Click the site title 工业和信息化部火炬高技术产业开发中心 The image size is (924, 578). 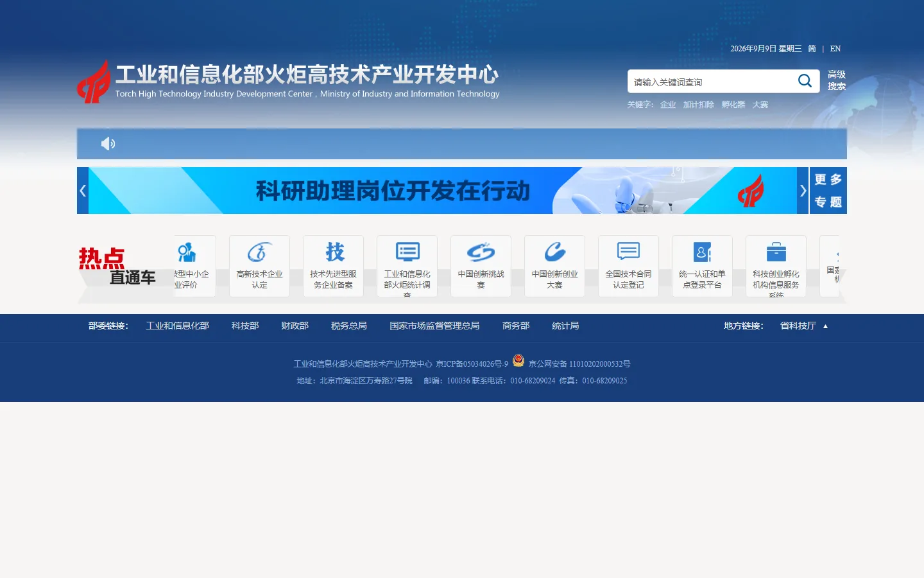(307, 74)
